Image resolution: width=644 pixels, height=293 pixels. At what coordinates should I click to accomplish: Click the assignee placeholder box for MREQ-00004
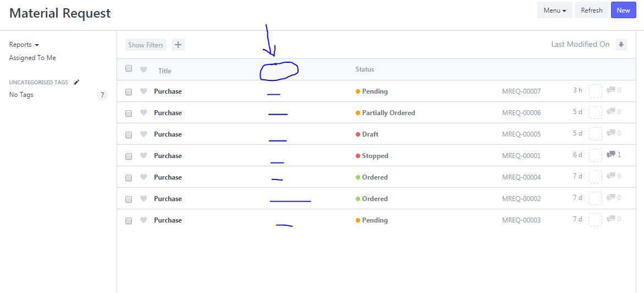coord(595,177)
